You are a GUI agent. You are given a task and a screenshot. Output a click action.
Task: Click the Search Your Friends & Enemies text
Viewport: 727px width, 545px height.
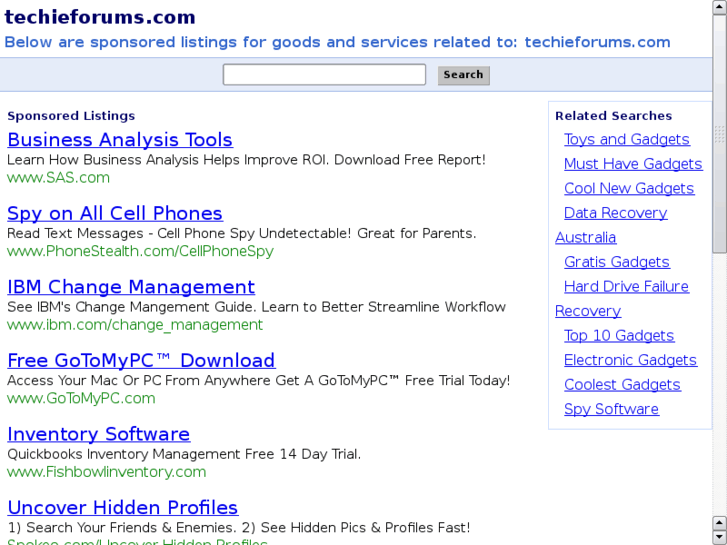239,528
